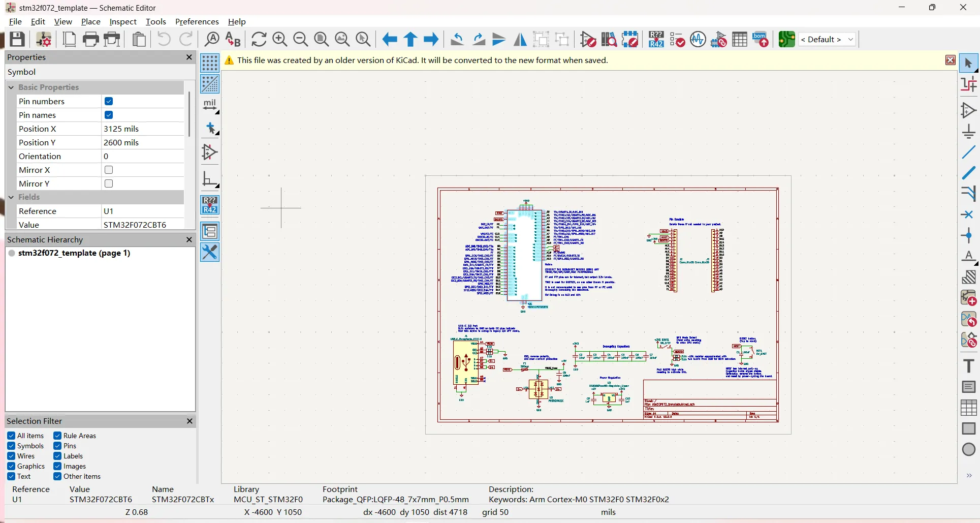Screen dimensions: 980x523
Task: Expand more right toolbar tools chevron
Action: pyautogui.click(x=969, y=476)
